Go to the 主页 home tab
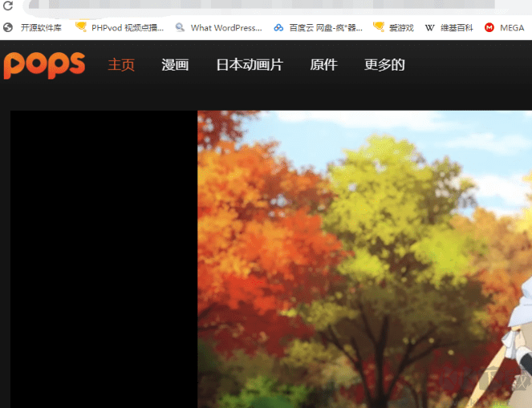532x408 pixels. (121, 65)
